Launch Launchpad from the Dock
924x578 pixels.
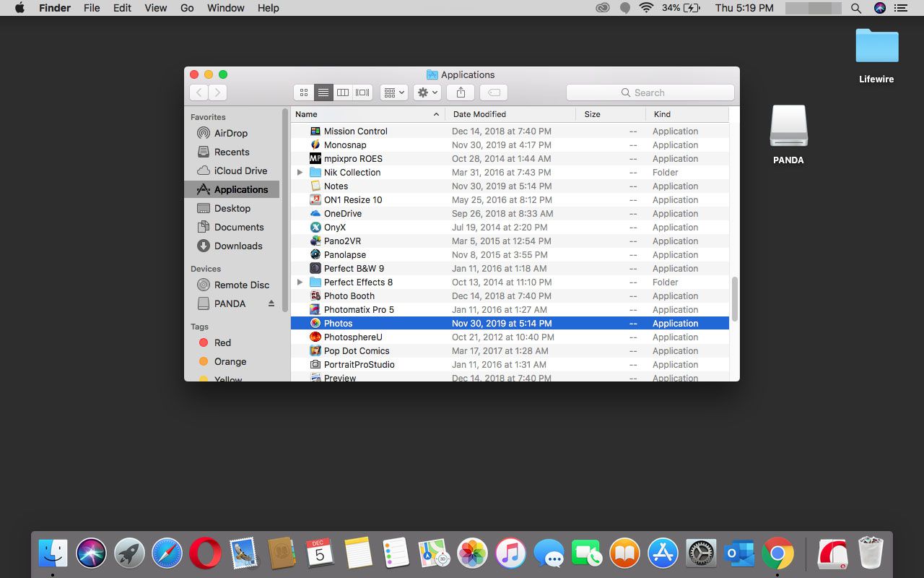[x=129, y=553]
